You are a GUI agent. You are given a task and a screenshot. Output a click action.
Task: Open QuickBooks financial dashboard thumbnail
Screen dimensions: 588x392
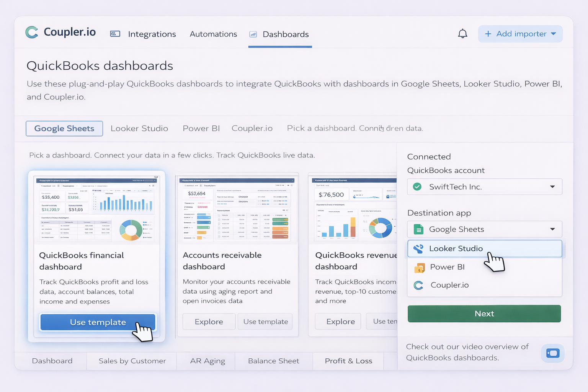96,209
